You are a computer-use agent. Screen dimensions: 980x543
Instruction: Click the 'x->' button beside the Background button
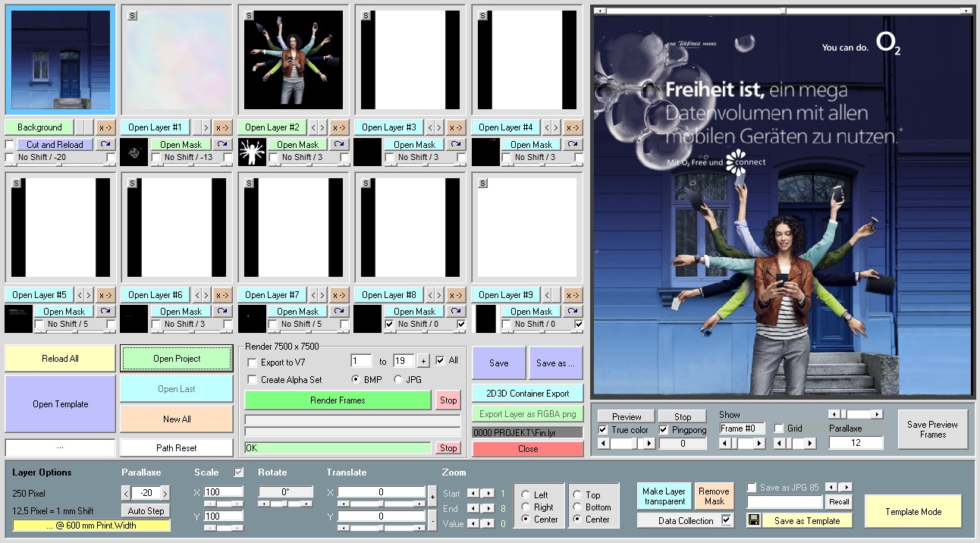[x=105, y=127]
